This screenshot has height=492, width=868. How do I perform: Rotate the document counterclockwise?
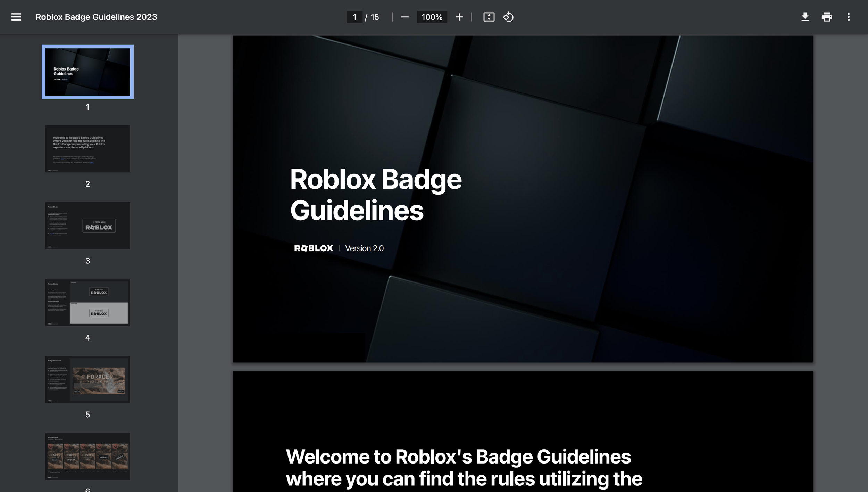click(508, 17)
